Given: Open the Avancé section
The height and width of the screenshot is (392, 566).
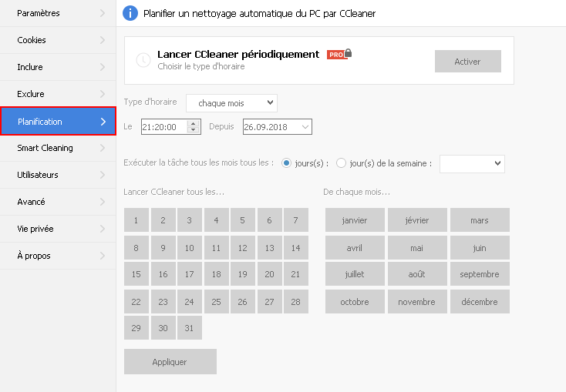Looking at the screenshot, I should click(58, 202).
